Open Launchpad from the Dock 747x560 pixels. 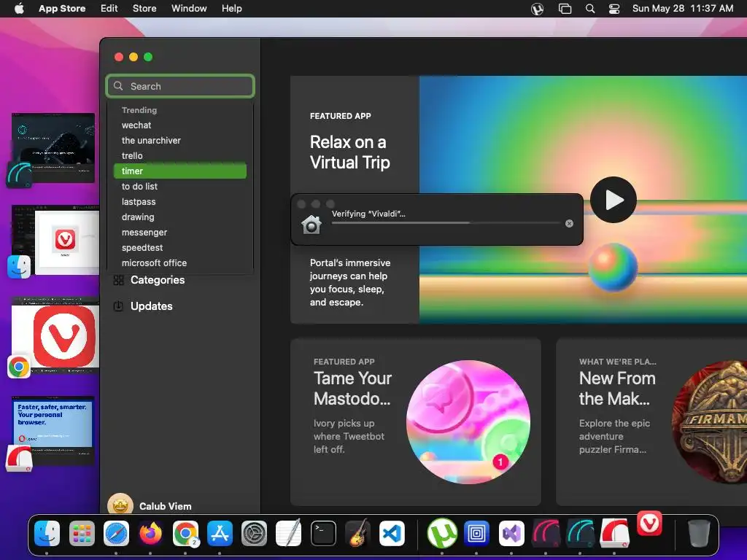click(82, 533)
